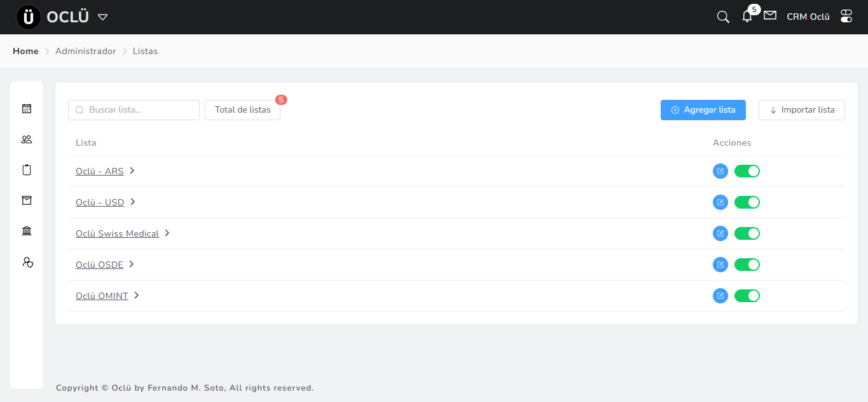Open notifications bell with badge 5
Screen dimensions: 868x402
(x=747, y=17)
